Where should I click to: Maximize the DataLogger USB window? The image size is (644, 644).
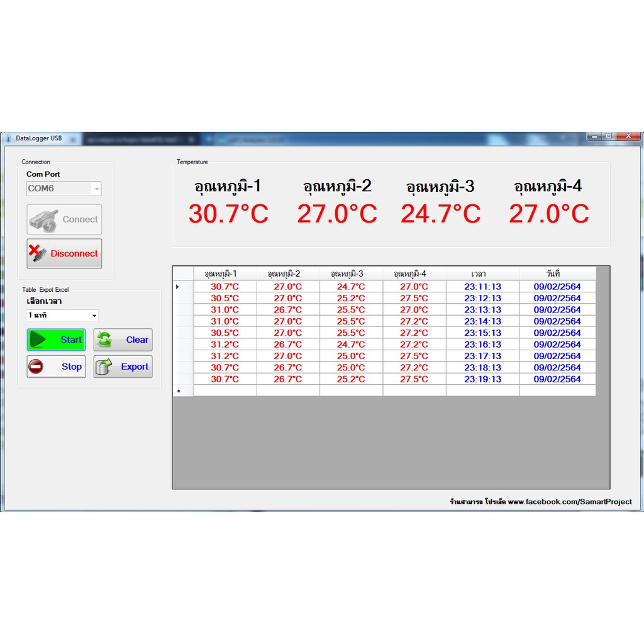tap(609, 136)
